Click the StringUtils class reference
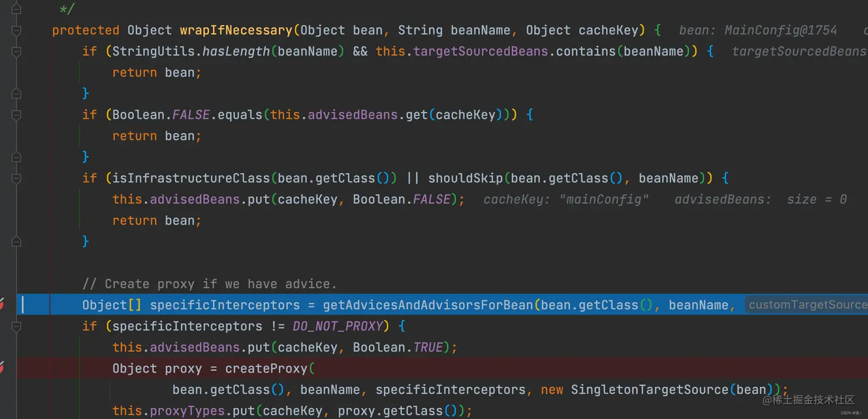The width and height of the screenshot is (868, 419). click(154, 52)
